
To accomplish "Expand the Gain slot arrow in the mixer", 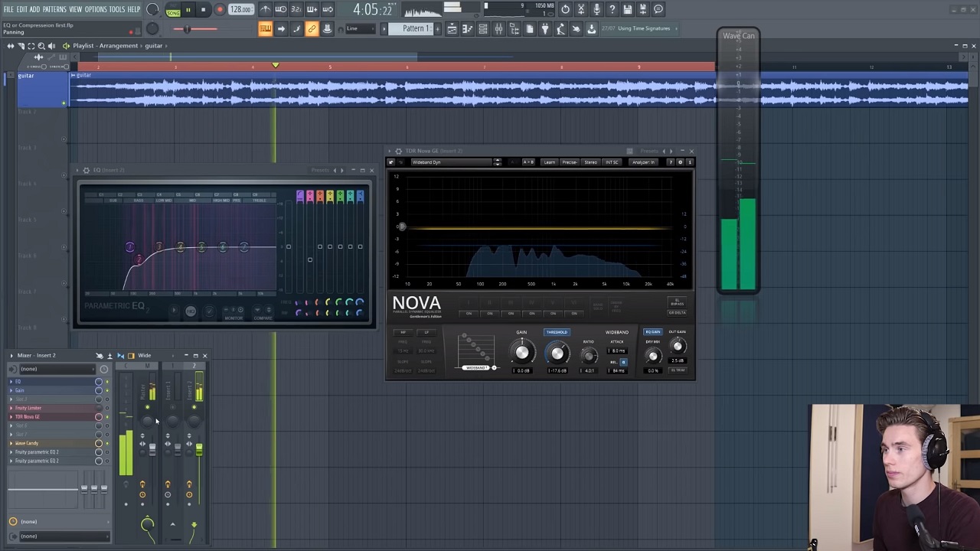I will (11, 390).
